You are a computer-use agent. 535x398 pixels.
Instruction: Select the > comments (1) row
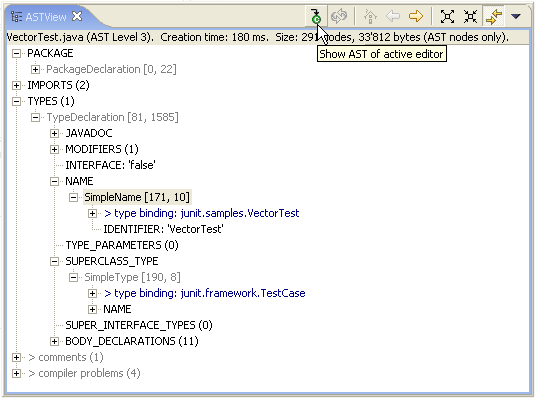pyautogui.click(x=66, y=357)
